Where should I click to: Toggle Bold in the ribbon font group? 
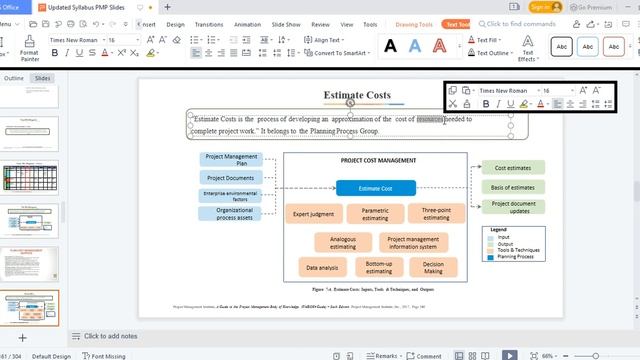click(55, 53)
